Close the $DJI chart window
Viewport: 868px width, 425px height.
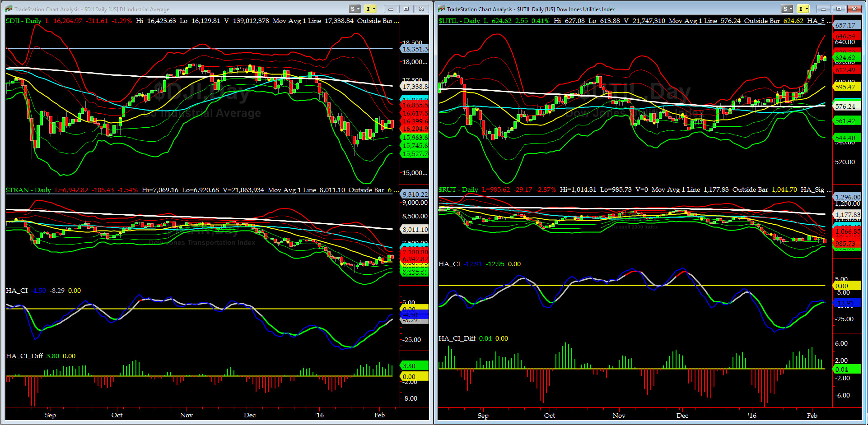point(421,9)
